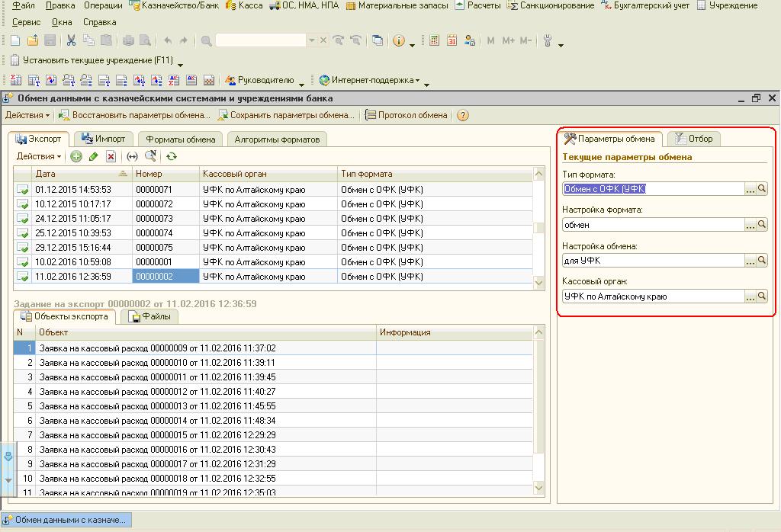The image size is (781, 532).
Task: Open the Действия dropdown in Export tab
Action: (39, 156)
